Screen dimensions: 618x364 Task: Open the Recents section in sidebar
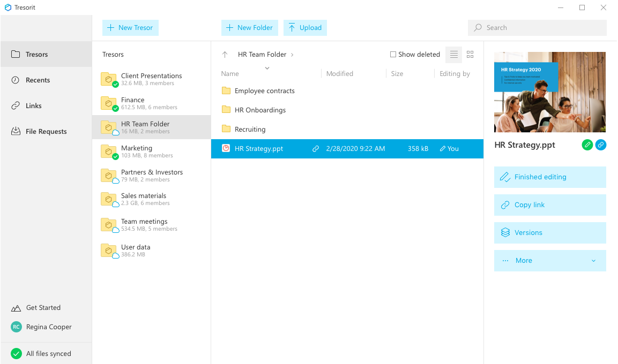pyautogui.click(x=38, y=80)
